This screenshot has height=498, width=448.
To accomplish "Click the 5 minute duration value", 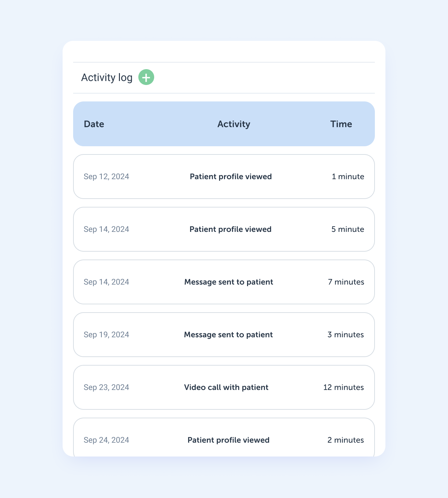I will [348, 229].
